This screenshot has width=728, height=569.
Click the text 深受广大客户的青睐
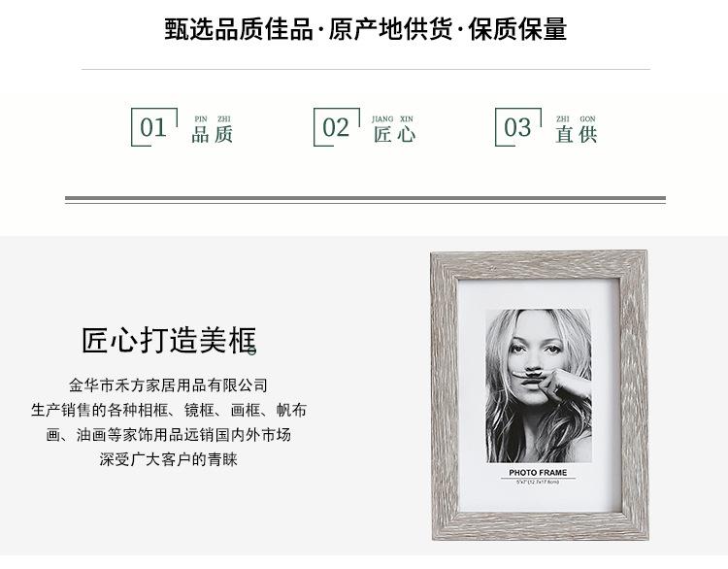tap(169, 459)
